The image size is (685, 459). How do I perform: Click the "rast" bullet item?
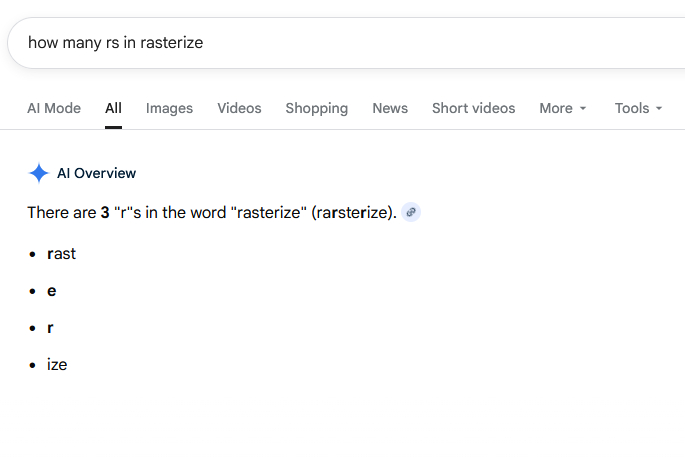tap(61, 254)
